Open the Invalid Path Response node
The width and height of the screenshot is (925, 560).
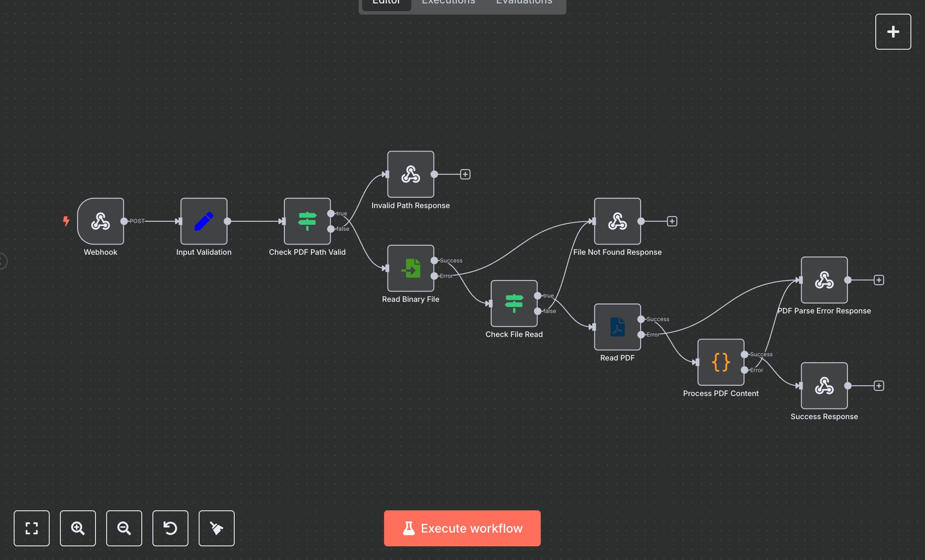tap(410, 174)
